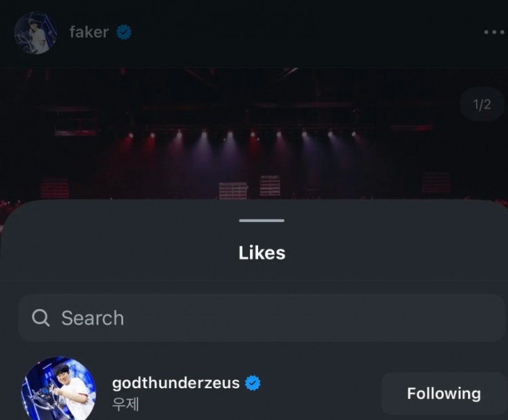The width and height of the screenshot is (508, 420).
Task: Click the row of stage spotlights in photo
Action: click(x=241, y=135)
